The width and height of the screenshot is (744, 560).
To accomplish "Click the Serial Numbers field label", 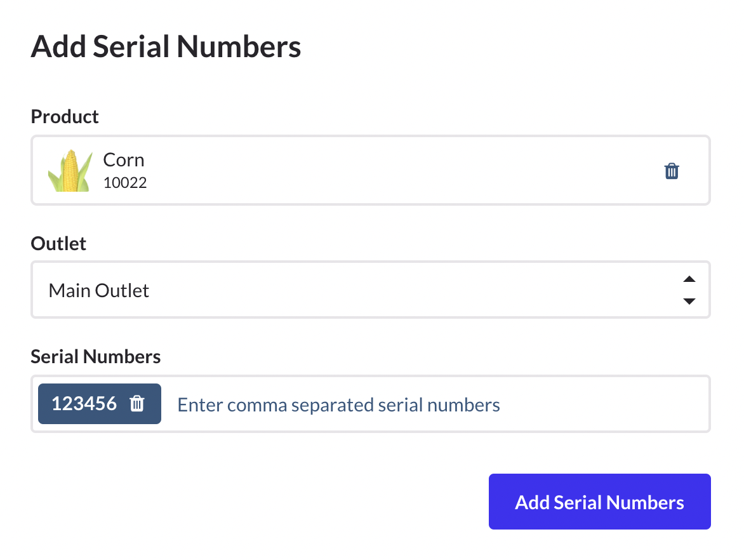I will (x=96, y=357).
